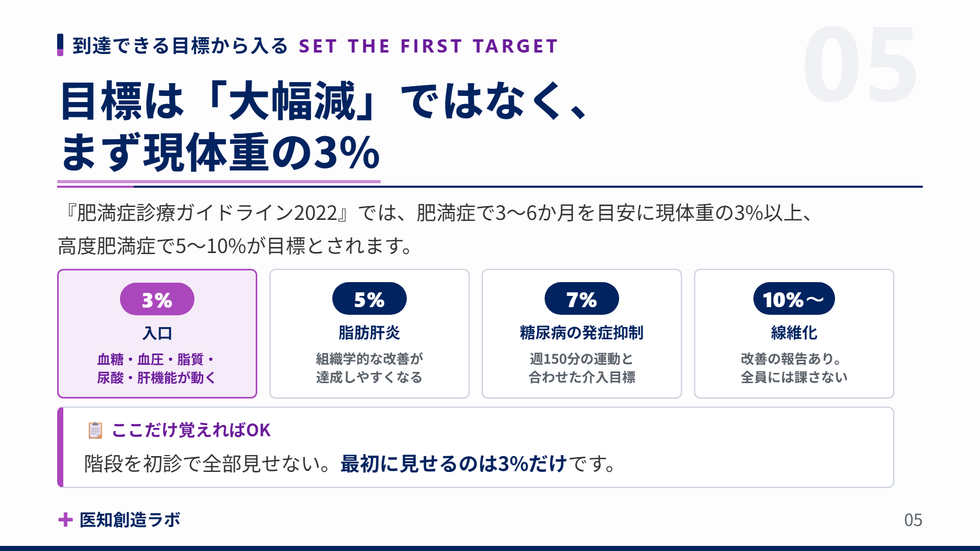Click the large faded 05 watermark
This screenshot has height=551, width=980.
click(861, 64)
